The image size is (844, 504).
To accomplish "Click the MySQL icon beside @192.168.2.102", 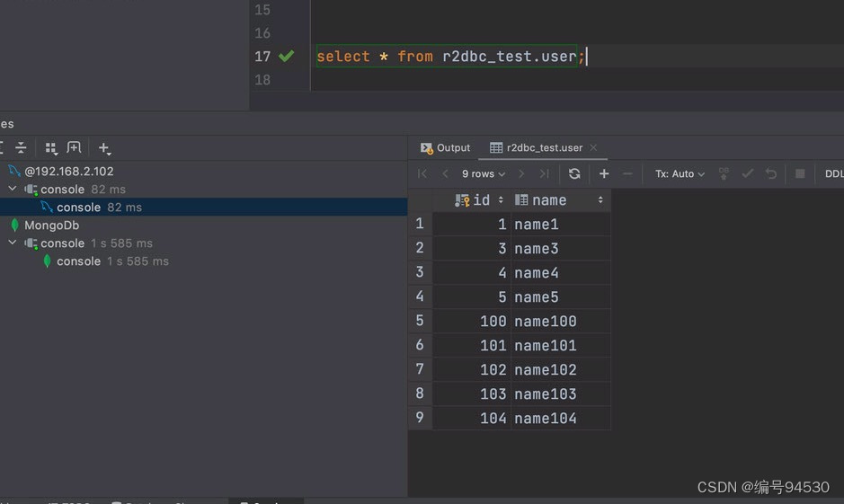I will 14,171.
